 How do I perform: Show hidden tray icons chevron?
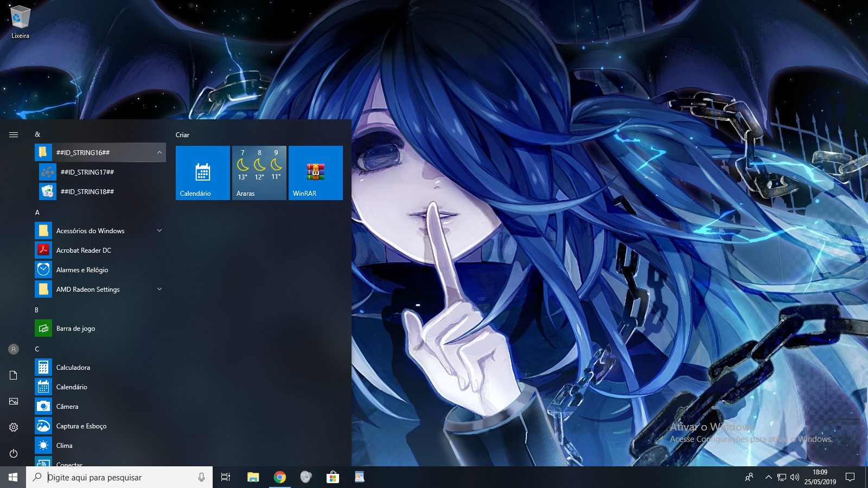[768, 477]
